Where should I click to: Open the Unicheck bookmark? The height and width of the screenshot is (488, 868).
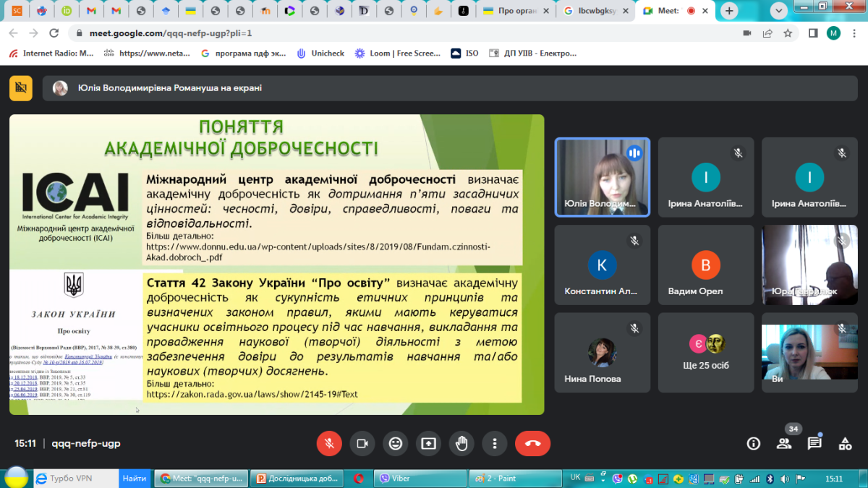(x=320, y=53)
